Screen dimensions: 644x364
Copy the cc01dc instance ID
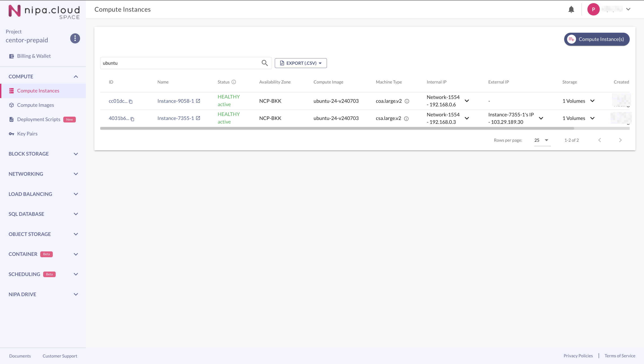click(131, 102)
